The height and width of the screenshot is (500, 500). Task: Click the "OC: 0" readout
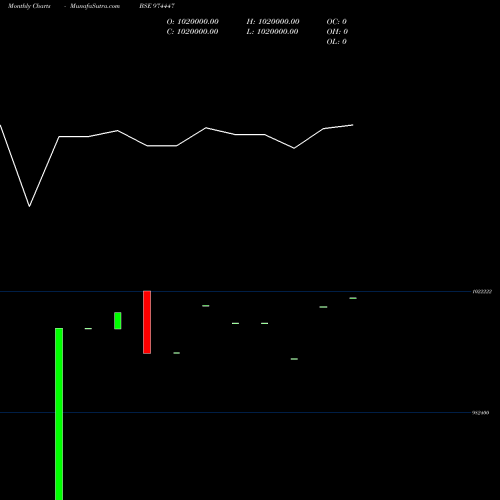point(337,22)
